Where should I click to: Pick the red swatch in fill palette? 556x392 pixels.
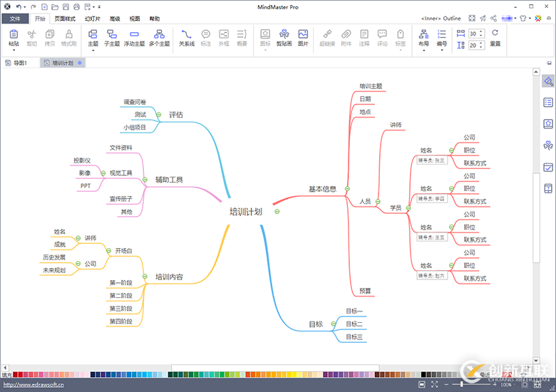(x=20, y=375)
